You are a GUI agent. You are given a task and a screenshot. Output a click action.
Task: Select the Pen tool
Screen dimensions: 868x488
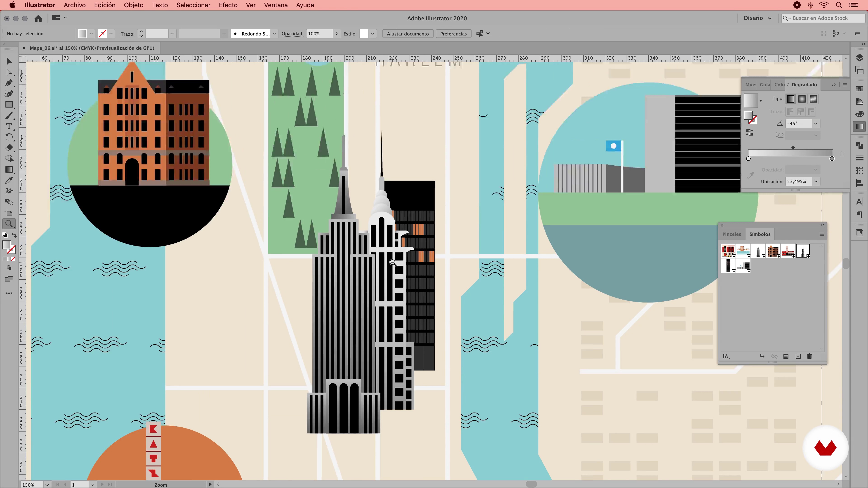click(x=9, y=83)
